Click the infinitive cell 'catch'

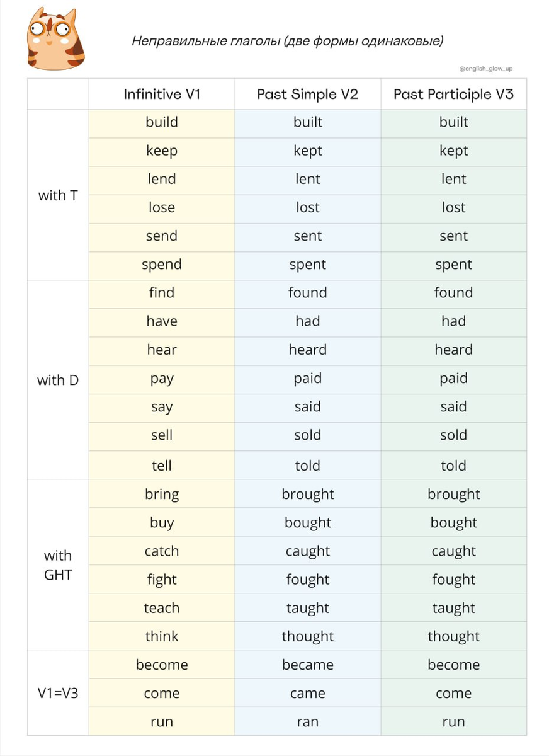point(162,551)
